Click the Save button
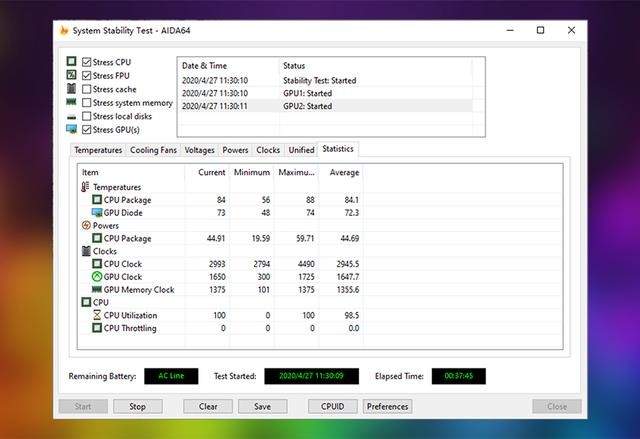This screenshot has width=640, height=439. [x=262, y=406]
